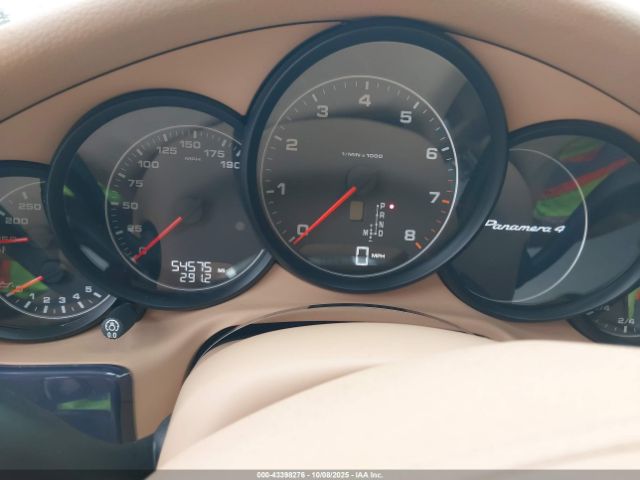Click number 7 on the tachometer
This screenshot has height=480, width=640.
click(435, 197)
